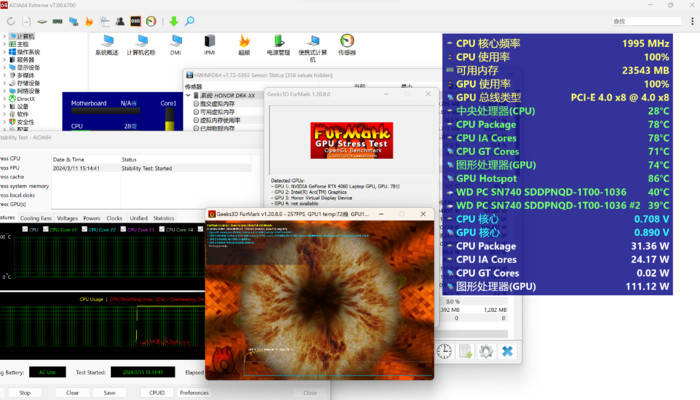
Task: Select the 网络设备 tree item
Action: click(x=25, y=91)
